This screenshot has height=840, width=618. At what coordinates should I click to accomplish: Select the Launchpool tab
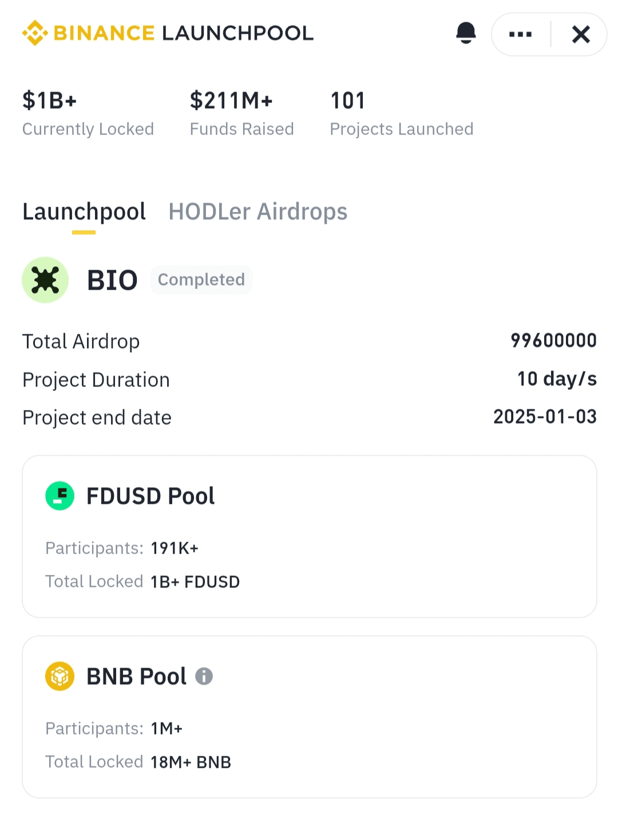coord(84,212)
